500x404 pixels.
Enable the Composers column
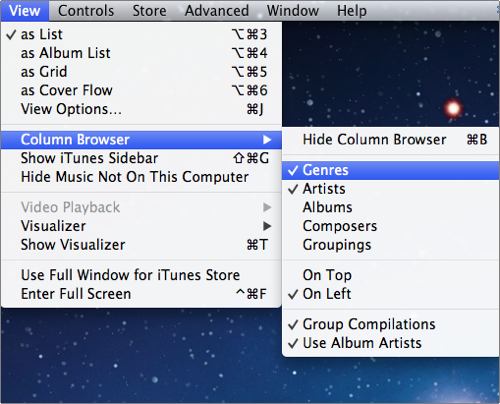click(x=390, y=226)
